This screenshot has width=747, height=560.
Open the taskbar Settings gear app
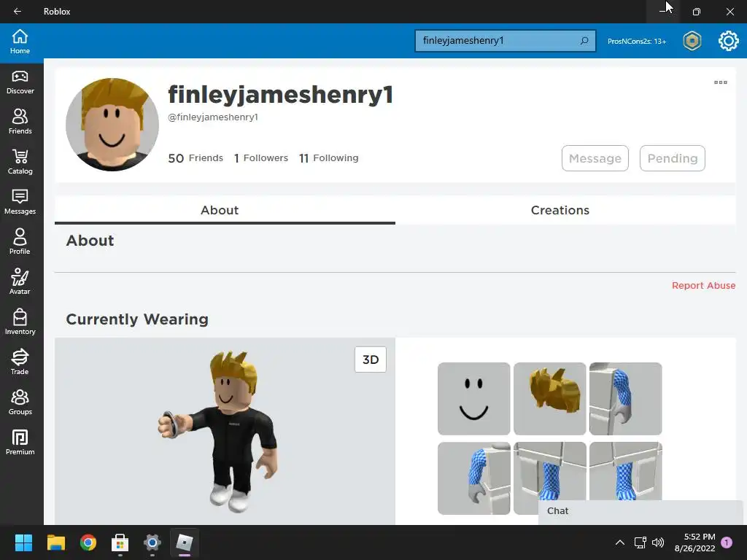point(152,542)
